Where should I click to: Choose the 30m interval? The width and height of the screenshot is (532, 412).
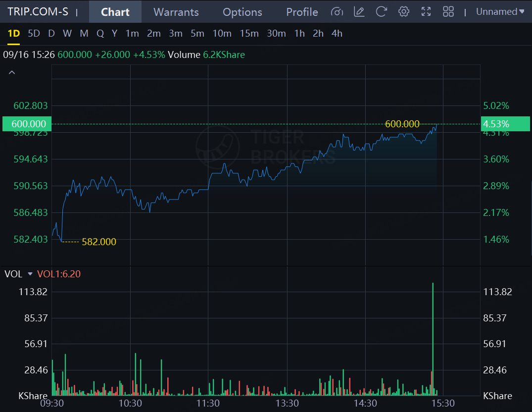pos(276,34)
